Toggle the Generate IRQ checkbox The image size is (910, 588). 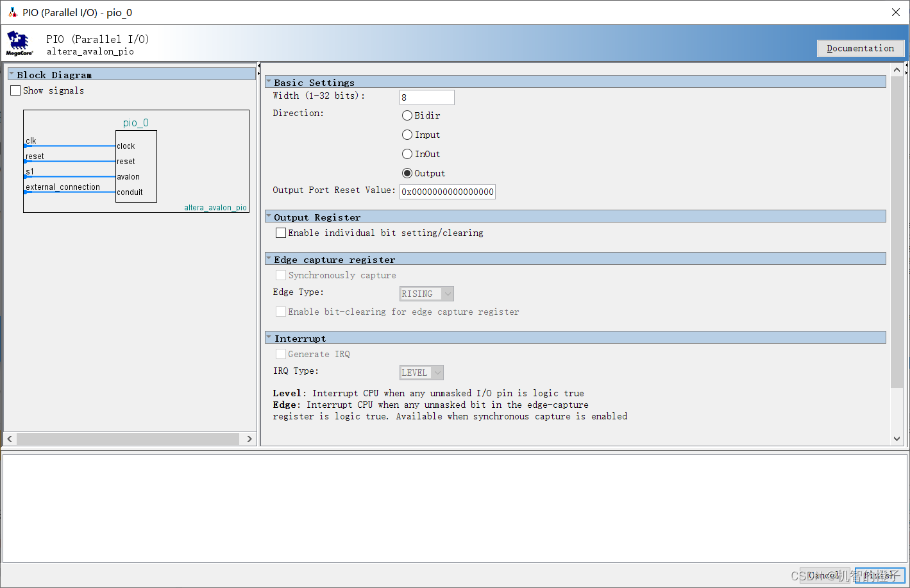[281, 354]
